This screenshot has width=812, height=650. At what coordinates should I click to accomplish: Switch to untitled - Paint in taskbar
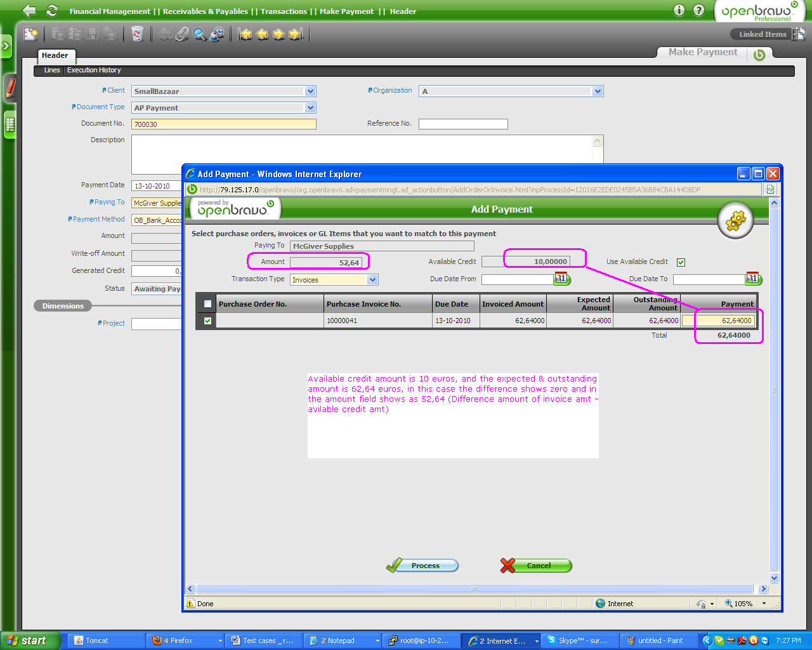click(660, 641)
